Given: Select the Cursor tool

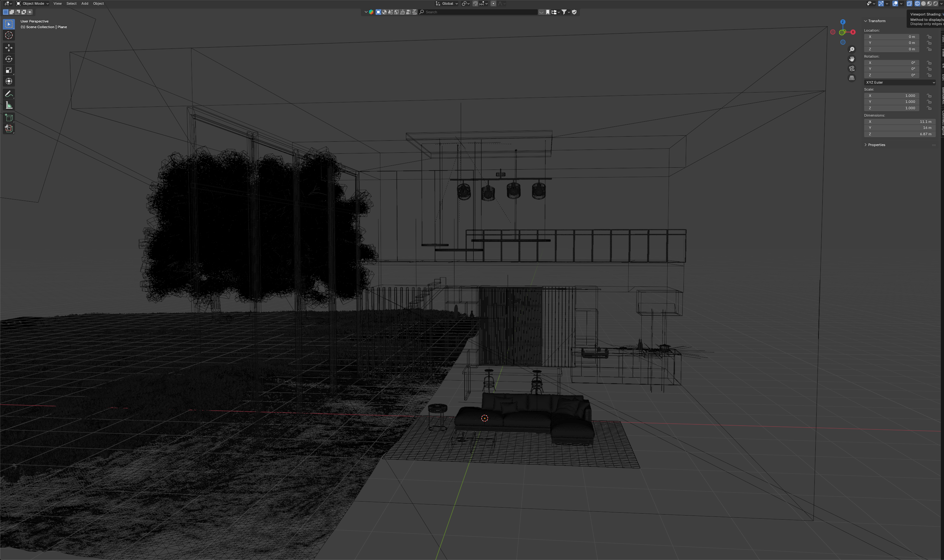Looking at the screenshot, I should pos(9,35).
